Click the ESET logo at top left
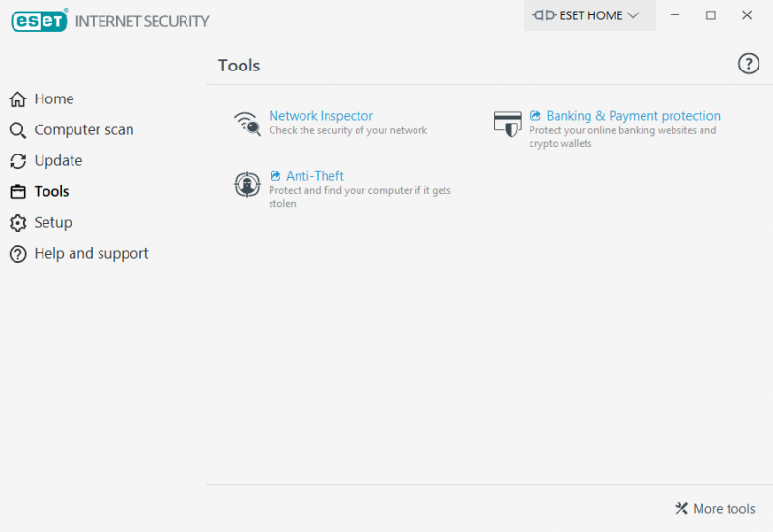Screen dimensions: 773x532 point(40,20)
